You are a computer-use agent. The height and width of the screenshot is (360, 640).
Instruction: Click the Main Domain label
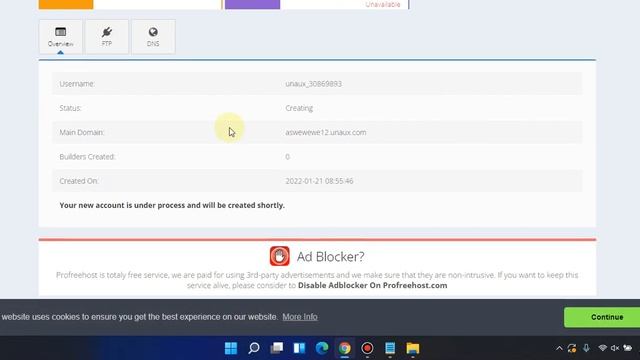click(82, 132)
